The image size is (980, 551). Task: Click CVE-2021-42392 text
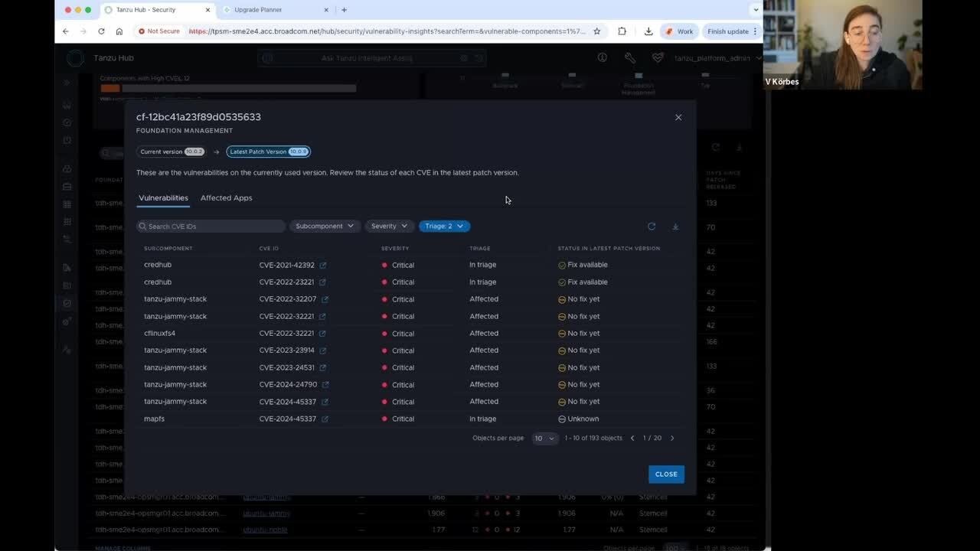pyautogui.click(x=287, y=265)
